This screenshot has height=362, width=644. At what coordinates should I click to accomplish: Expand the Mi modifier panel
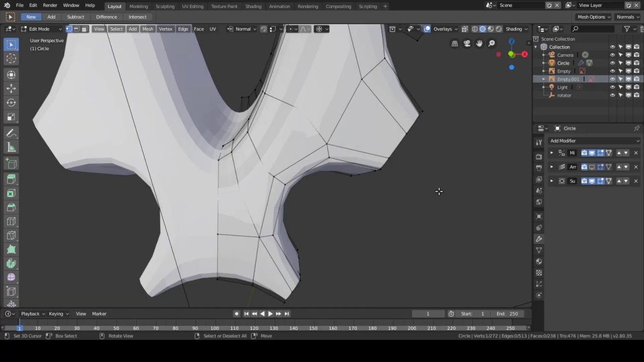coord(551,153)
